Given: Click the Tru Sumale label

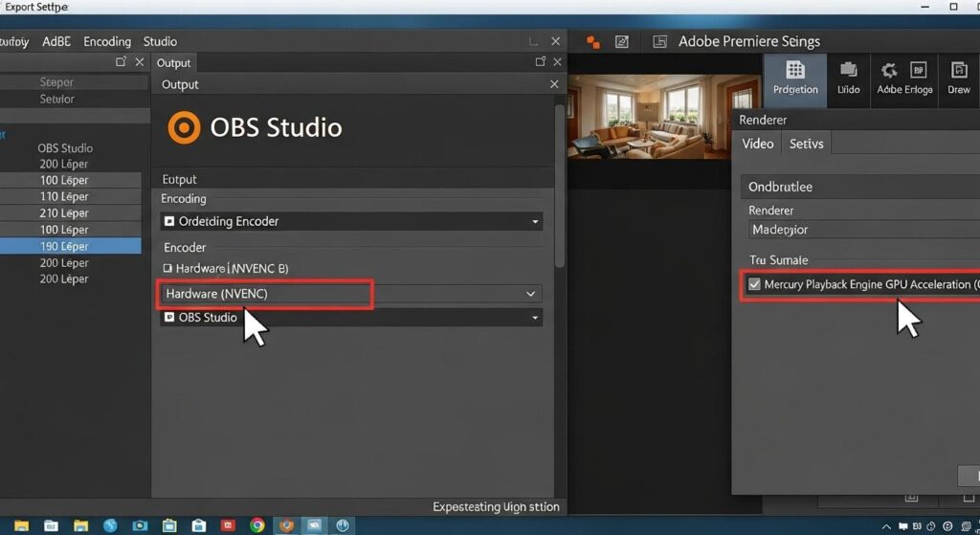Looking at the screenshot, I should (x=779, y=260).
